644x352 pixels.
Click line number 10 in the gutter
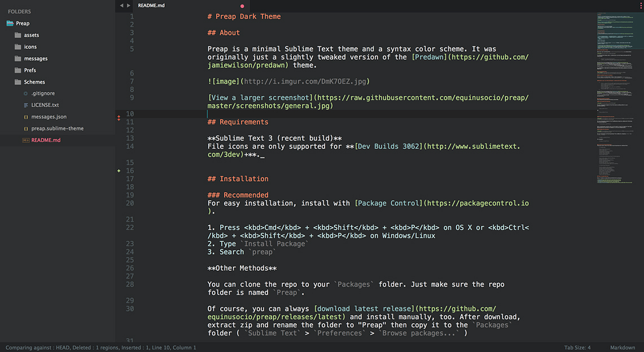(130, 114)
